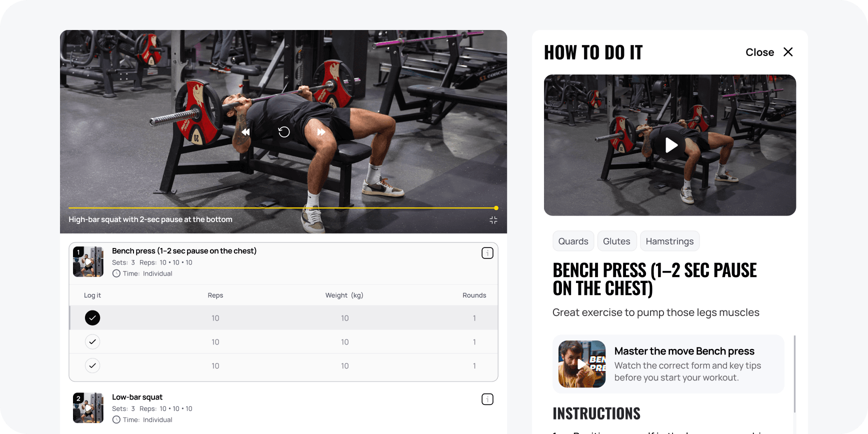Open info icon for Low-bar squat
The width and height of the screenshot is (868, 434).
[x=487, y=399]
